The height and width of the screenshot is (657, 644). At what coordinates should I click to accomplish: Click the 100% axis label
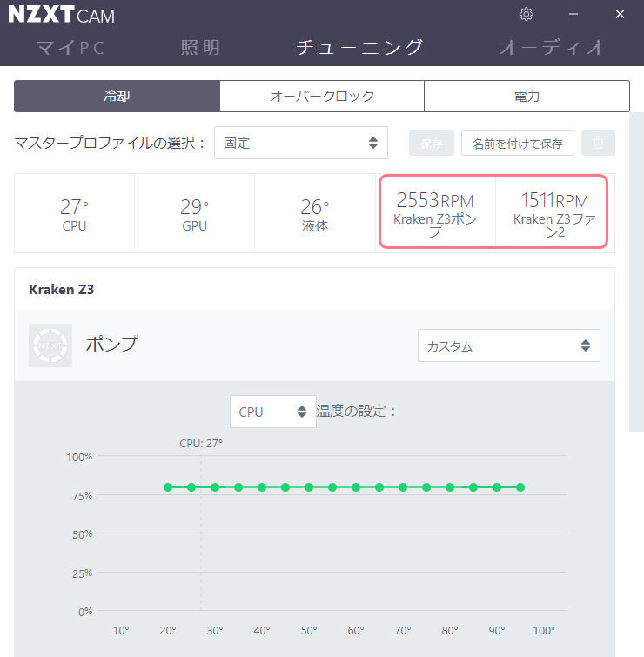pyautogui.click(x=79, y=457)
